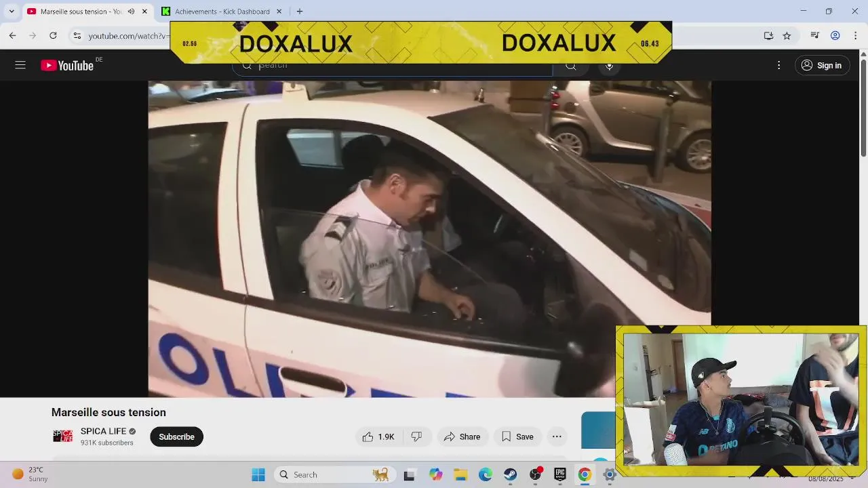The height and width of the screenshot is (488, 868).
Task: Open the SPICA LIFE channel name link
Action: [x=103, y=431]
